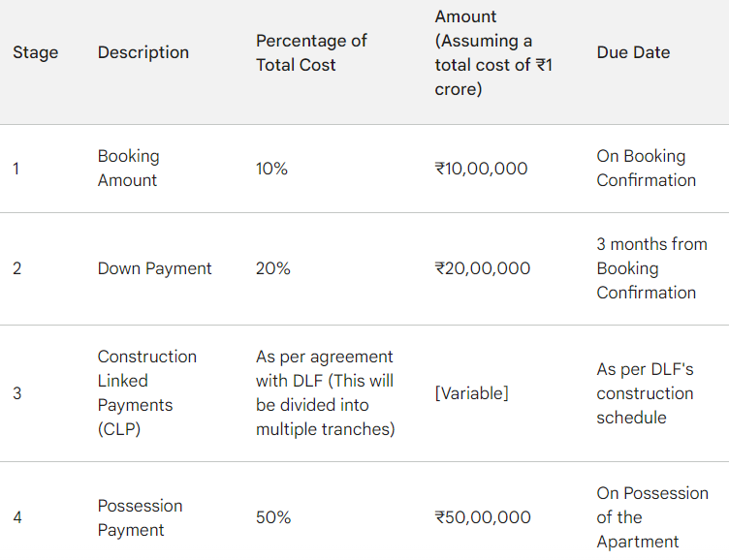Viewport: 729px width, 560px height.
Task: Select the As per DLF's construction schedule cell
Action: (645, 393)
